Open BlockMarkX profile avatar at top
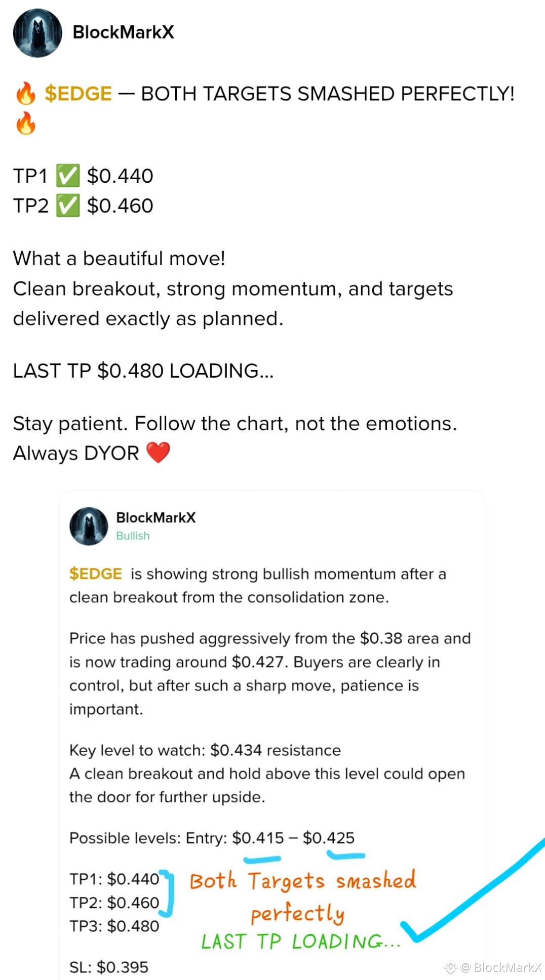Screen dimensions: 545x980 point(37,33)
